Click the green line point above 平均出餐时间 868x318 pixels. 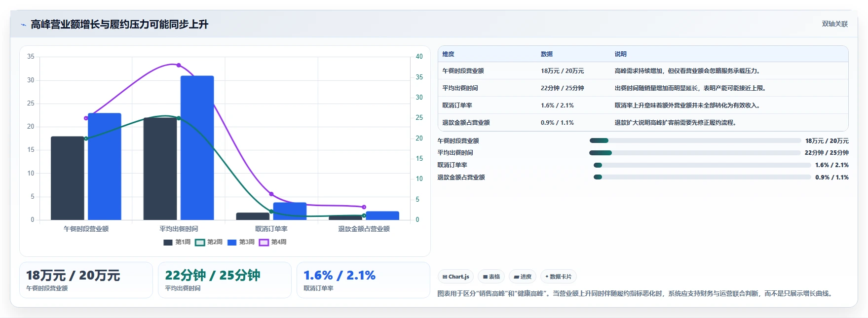point(179,118)
